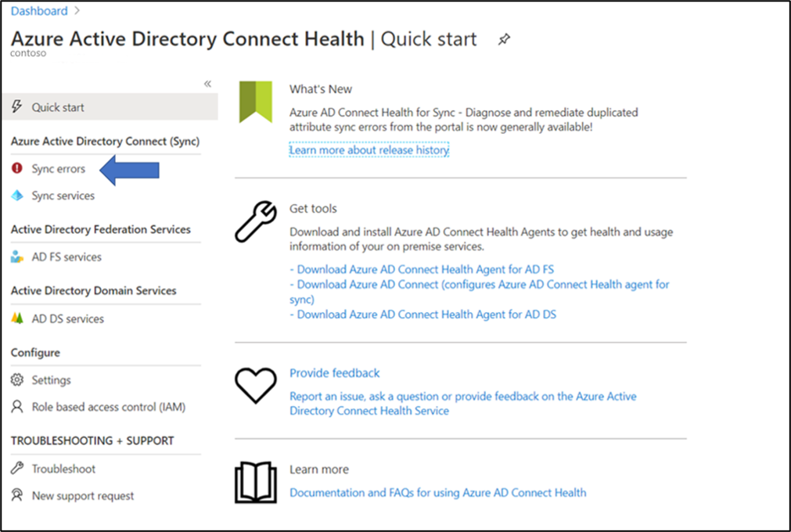Screen dimensions: 791x532
Task: Go to Dashboard breadcrumb
Action: coord(39,11)
